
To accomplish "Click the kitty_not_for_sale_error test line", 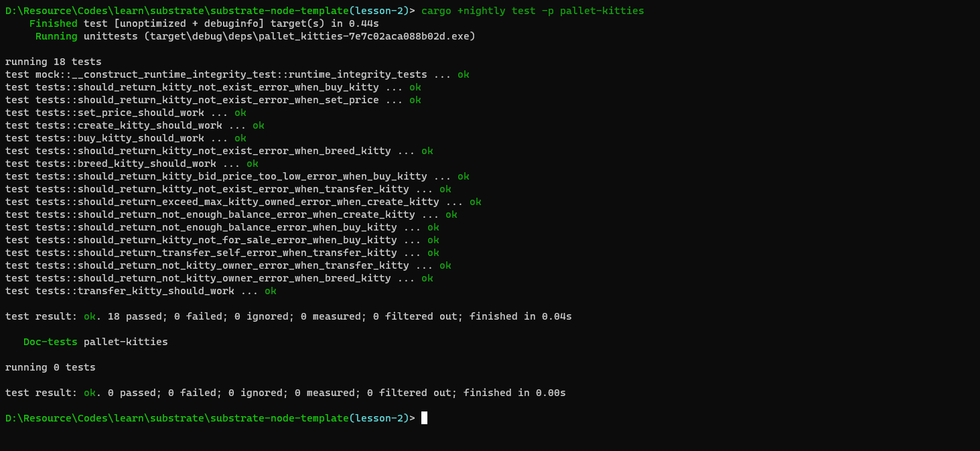I will point(222,240).
